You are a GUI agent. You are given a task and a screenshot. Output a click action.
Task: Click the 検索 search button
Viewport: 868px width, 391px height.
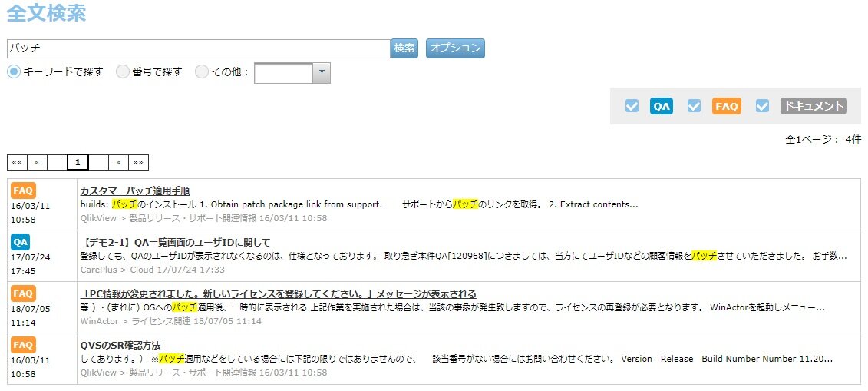coord(404,48)
